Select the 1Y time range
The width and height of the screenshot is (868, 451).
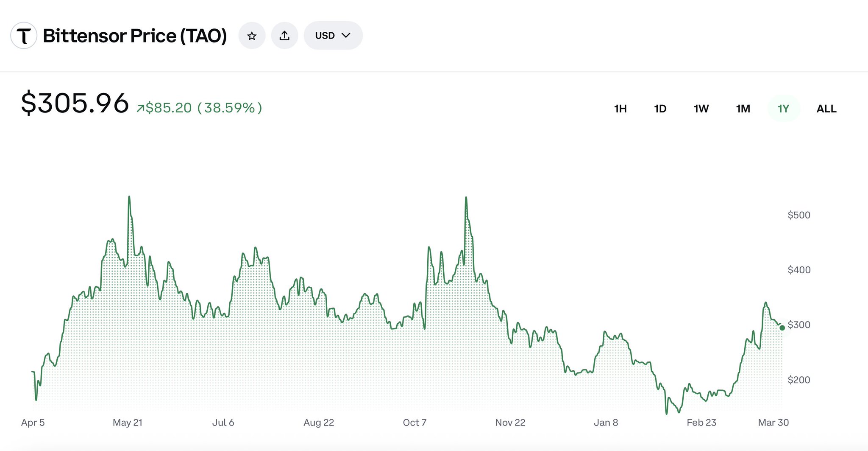[783, 109]
